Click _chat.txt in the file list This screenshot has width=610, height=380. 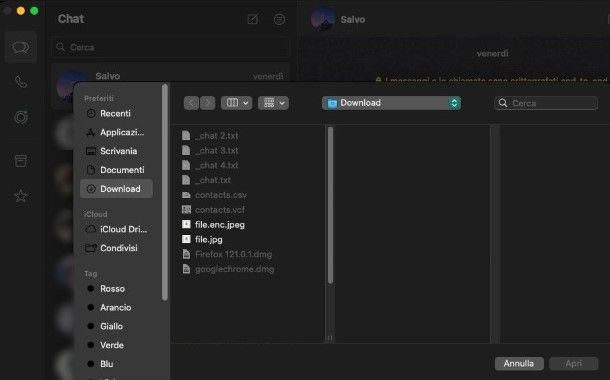tap(213, 180)
